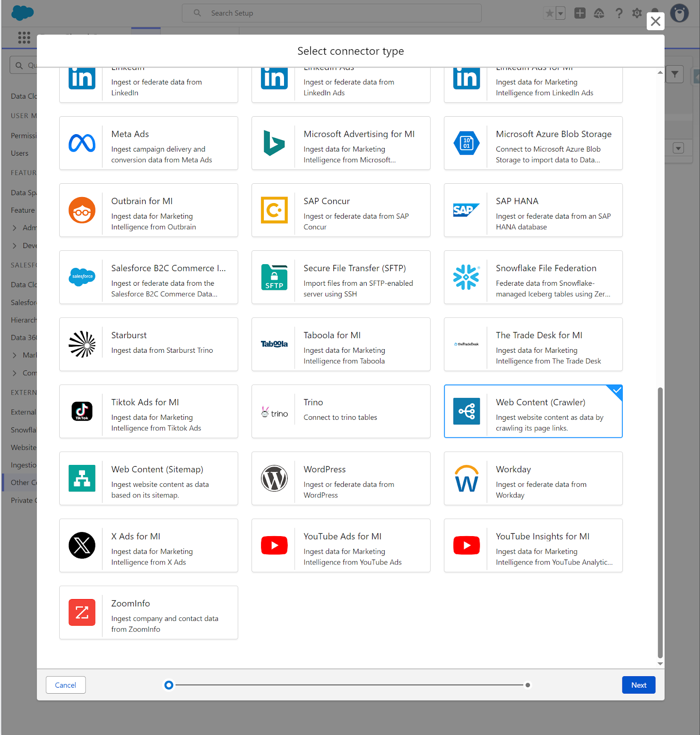
Task: Click the Snowflake File Federation icon
Action: click(x=466, y=277)
